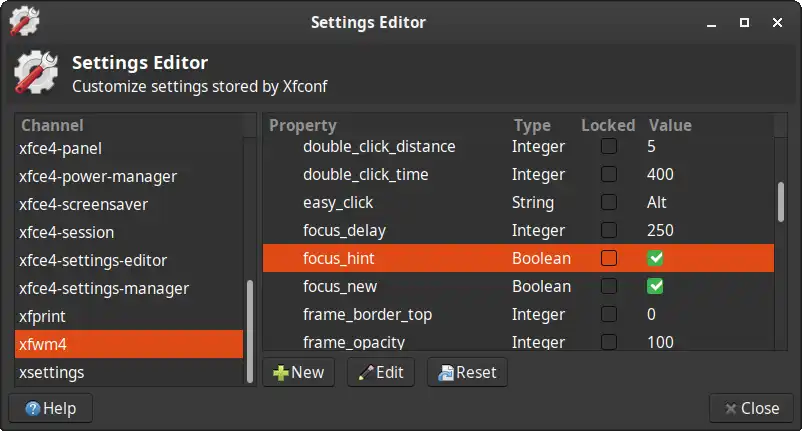Screen dimensions: 802x431
Task: Click the X icon on the Close button
Action: point(730,409)
